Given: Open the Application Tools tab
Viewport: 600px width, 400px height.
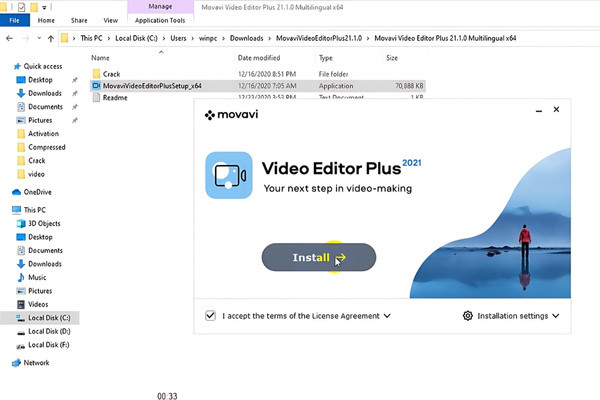Looking at the screenshot, I should coord(160,20).
